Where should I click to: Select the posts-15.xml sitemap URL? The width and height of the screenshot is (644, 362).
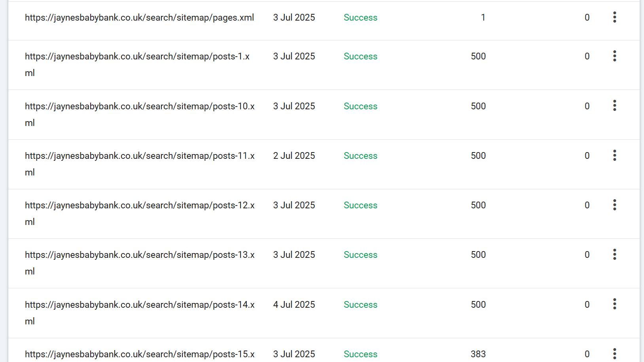140,354
